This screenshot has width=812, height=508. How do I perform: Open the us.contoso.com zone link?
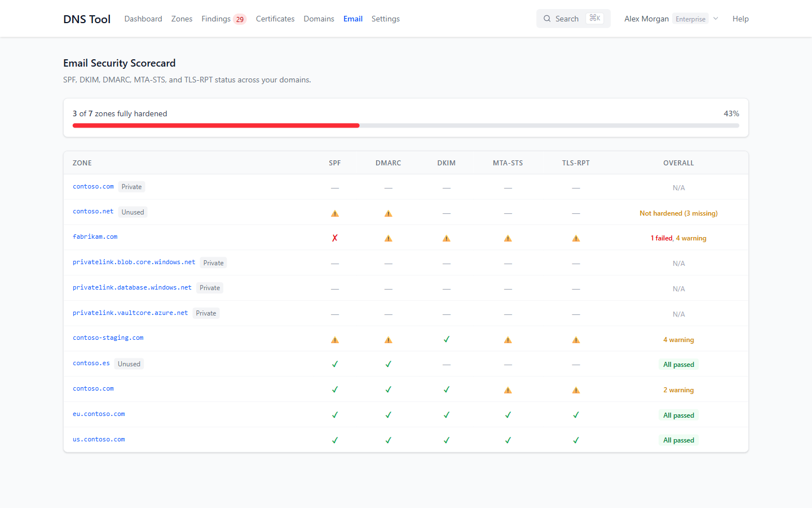pyautogui.click(x=99, y=440)
